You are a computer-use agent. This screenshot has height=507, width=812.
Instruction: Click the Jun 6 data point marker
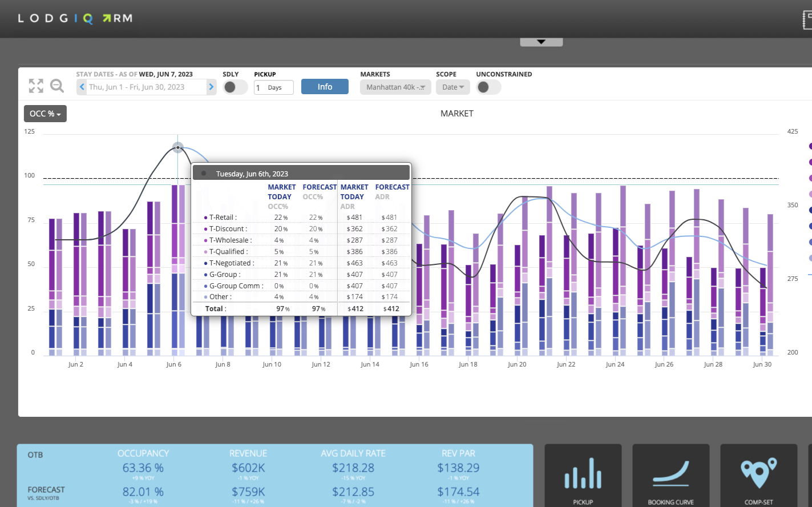[178, 148]
